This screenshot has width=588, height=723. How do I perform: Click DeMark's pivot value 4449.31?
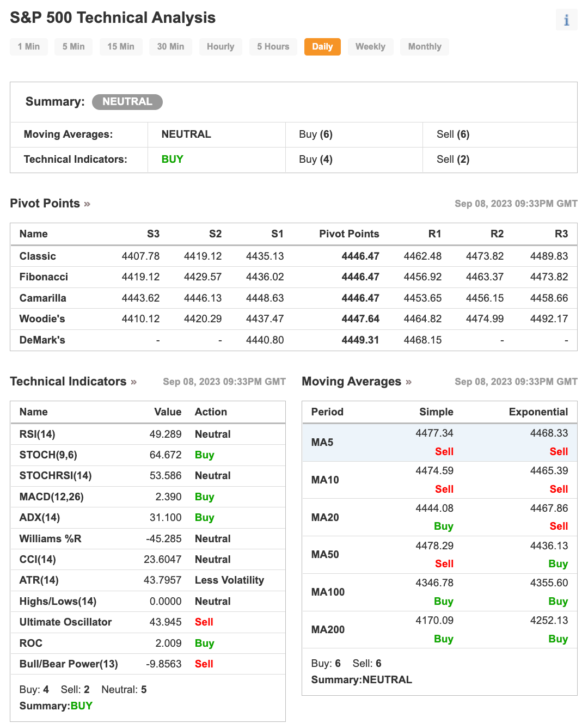pos(360,340)
